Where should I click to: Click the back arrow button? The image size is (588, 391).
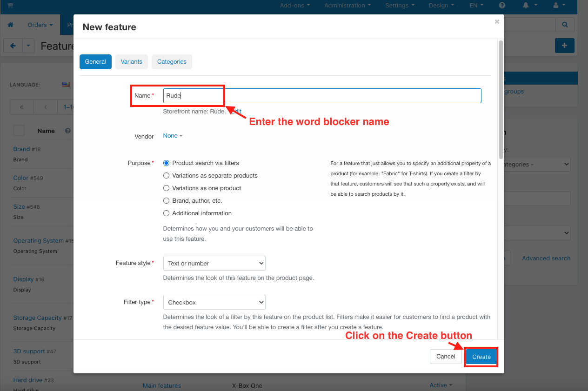pos(13,46)
